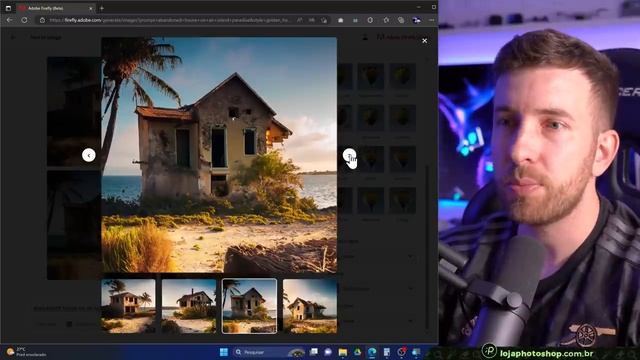Image resolution: width=640 pixels, height=360 pixels.
Task: Refresh the Firefly page
Action: [24, 20]
